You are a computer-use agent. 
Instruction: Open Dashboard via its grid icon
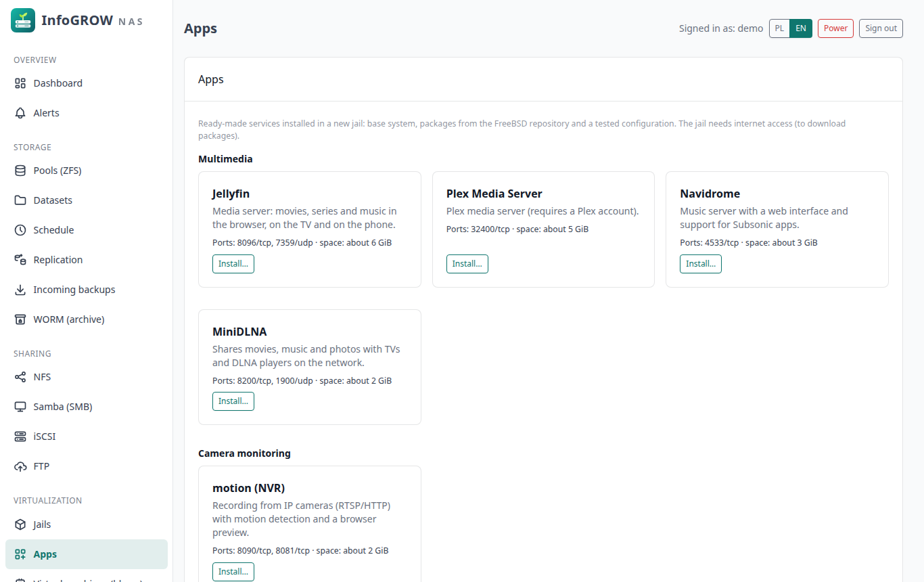[20, 83]
